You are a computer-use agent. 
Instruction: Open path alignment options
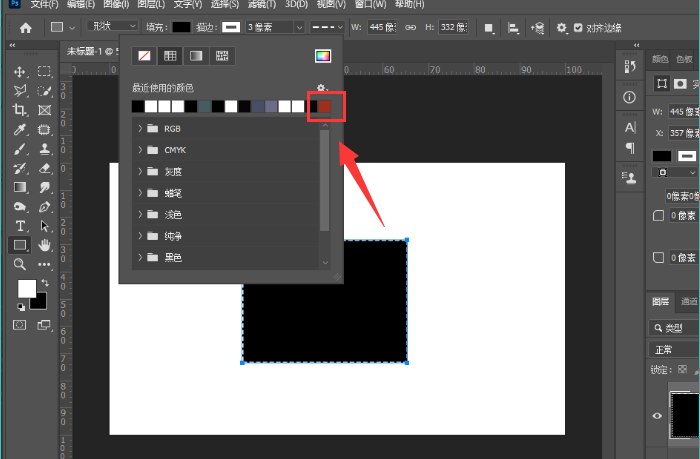pyautogui.click(x=513, y=28)
